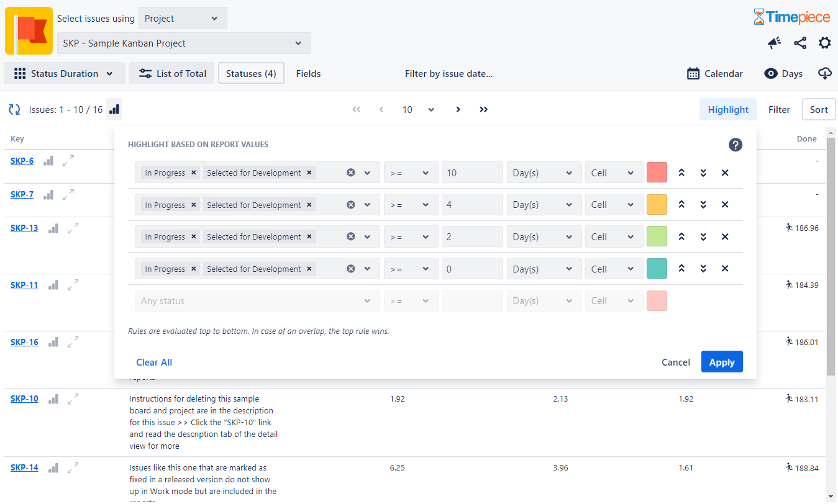Image resolution: width=838 pixels, height=504 pixels.
Task: Expand the Cell dropdown in first rule
Action: 613,173
